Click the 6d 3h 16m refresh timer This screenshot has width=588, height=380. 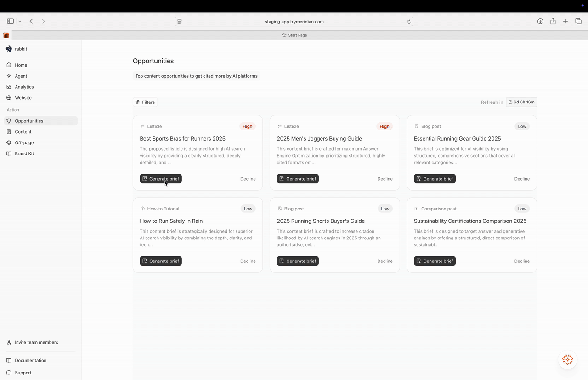click(521, 102)
